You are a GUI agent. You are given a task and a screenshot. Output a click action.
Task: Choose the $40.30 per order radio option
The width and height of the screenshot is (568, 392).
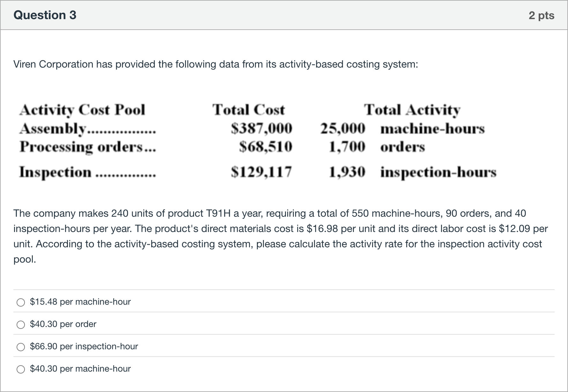pyautogui.click(x=21, y=325)
